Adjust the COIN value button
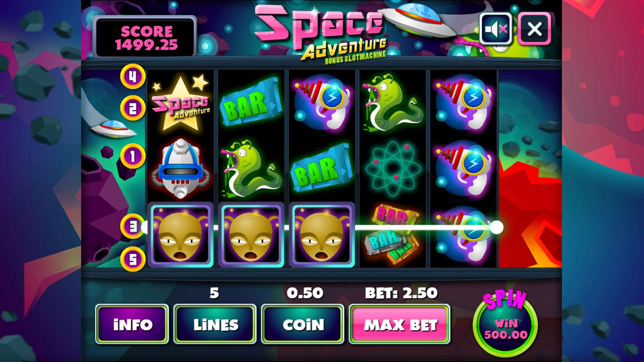The height and width of the screenshot is (362, 644). pyautogui.click(x=303, y=324)
